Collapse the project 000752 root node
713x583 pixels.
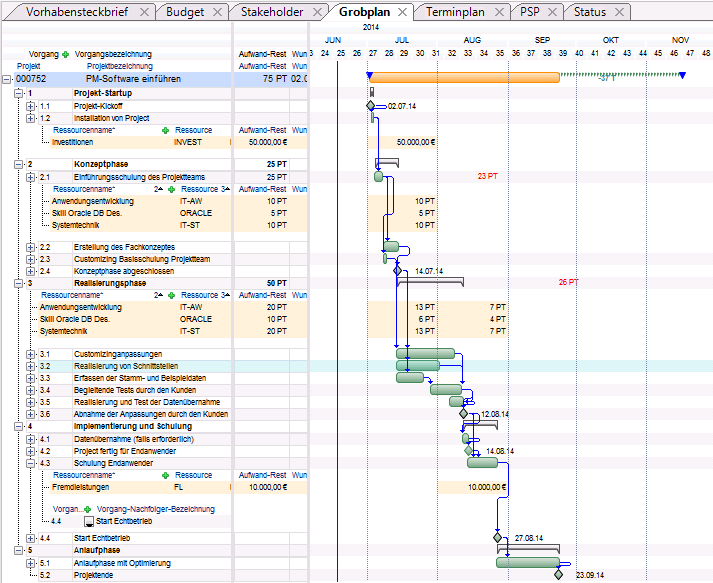pos(8,78)
